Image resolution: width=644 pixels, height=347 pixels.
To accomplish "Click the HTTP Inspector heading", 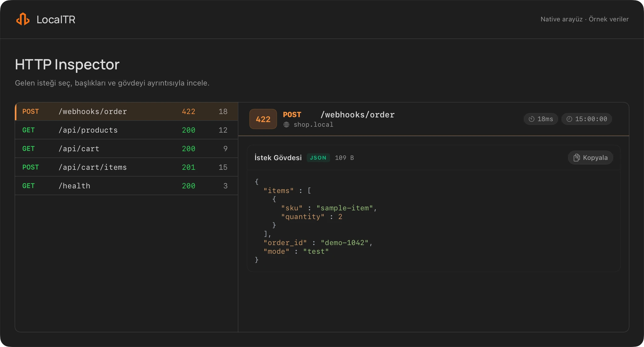I will [x=67, y=64].
